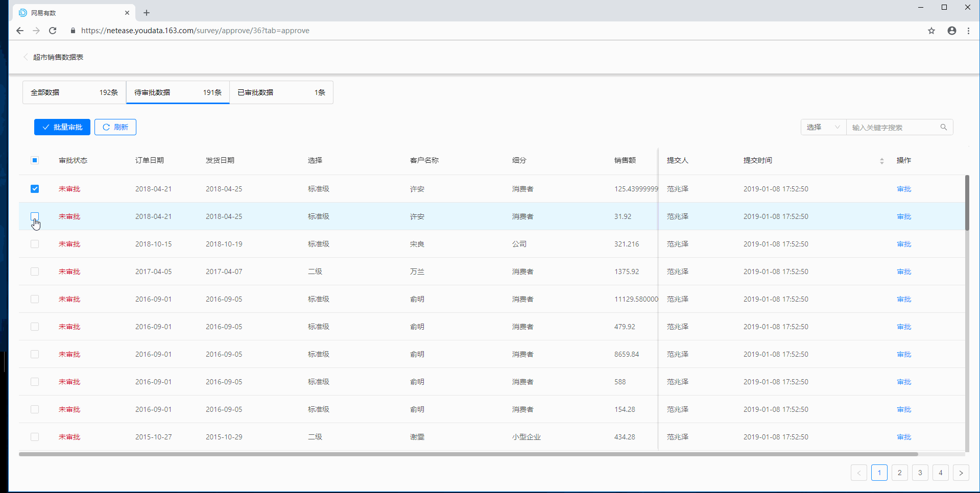980x493 pixels.
Task: Check the row with sales 31.92
Action: 35,216
